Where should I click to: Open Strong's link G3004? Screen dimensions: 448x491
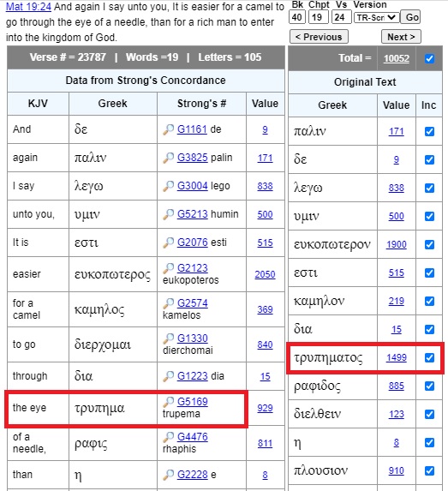pyautogui.click(x=192, y=186)
